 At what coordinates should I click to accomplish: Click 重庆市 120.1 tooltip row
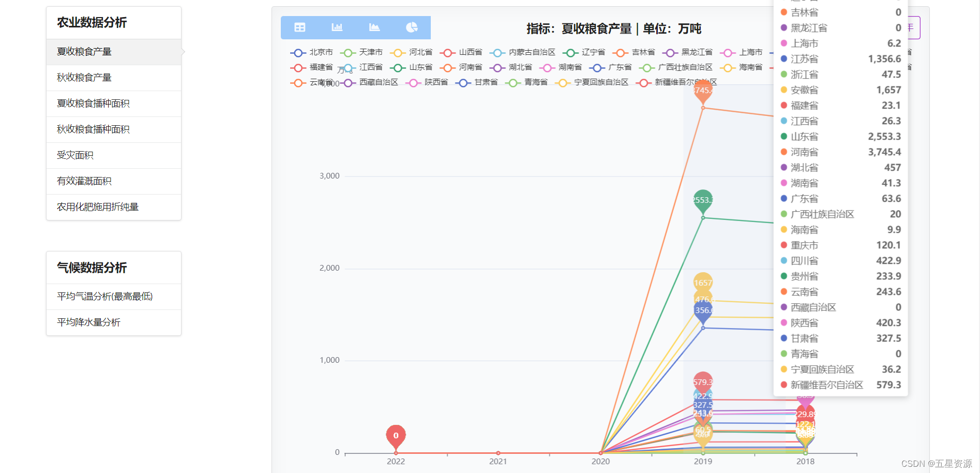click(840, 245)
